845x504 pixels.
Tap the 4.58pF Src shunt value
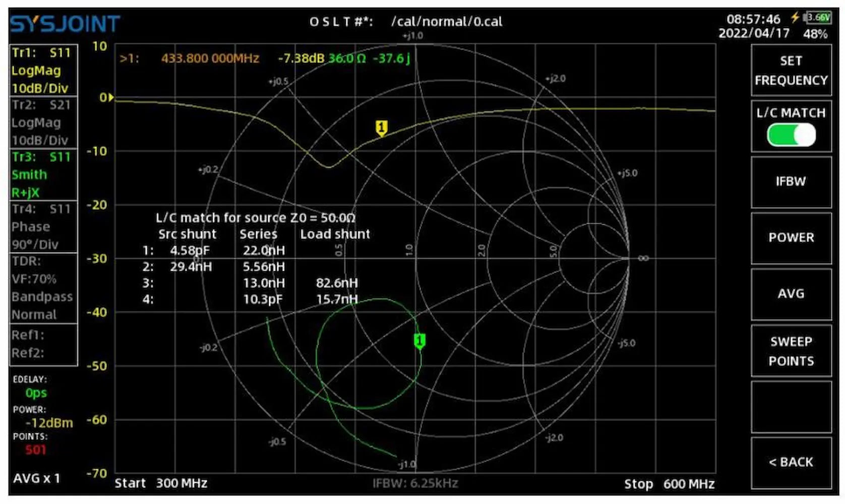pyautogui.click(x=190, y=250)
